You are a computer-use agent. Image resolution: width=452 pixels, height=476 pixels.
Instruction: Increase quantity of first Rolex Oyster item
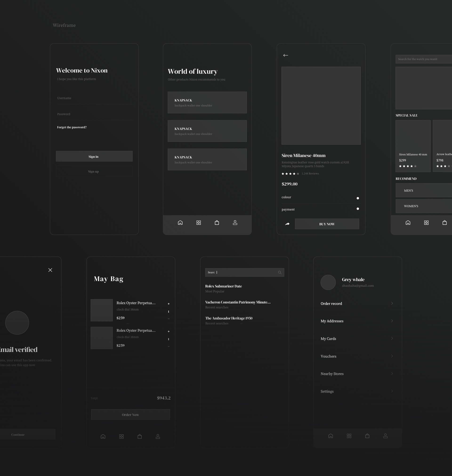click(169, 304)
